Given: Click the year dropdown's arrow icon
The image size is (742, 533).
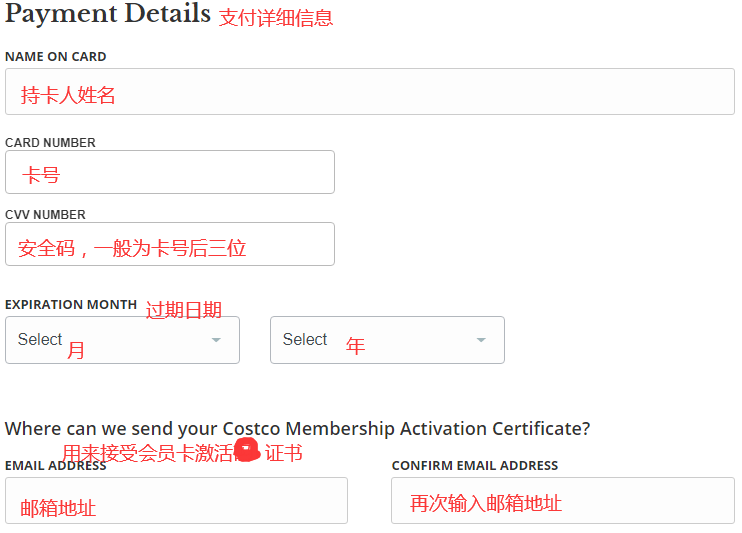Looking at the screenshot, I should [x=481, y=340].
